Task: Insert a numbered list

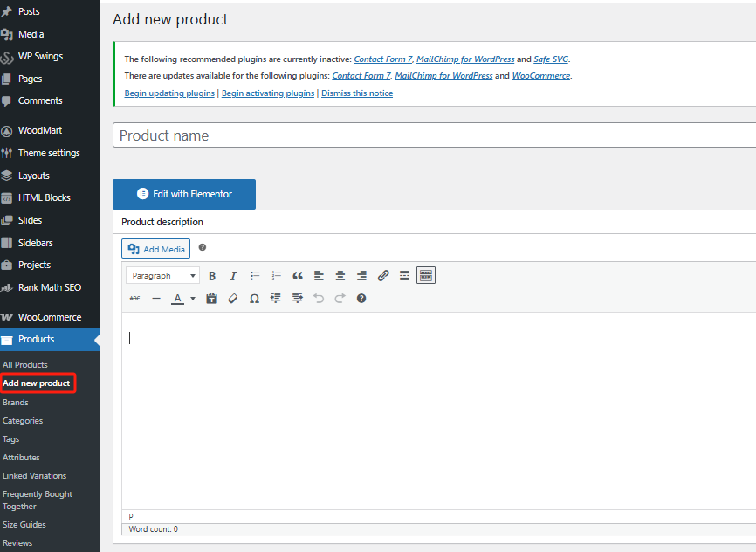Action: click(x=277, y=276)
